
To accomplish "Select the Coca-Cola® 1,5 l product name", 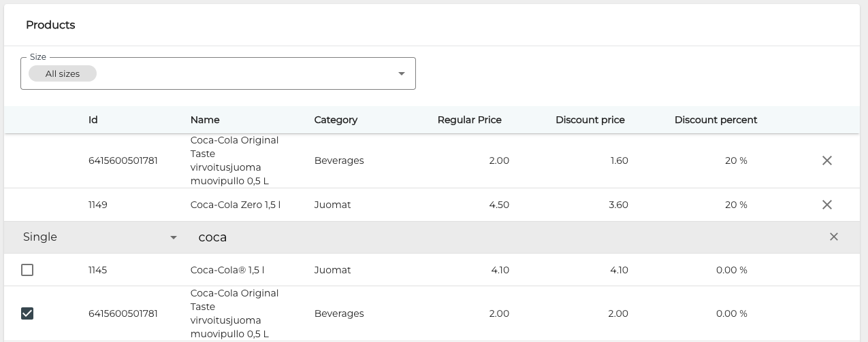I will pyautogui.click(x=227, y=270).
